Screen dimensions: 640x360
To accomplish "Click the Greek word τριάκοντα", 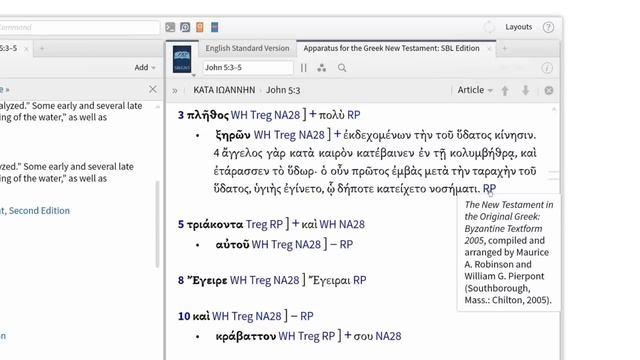I will point(215,224).
